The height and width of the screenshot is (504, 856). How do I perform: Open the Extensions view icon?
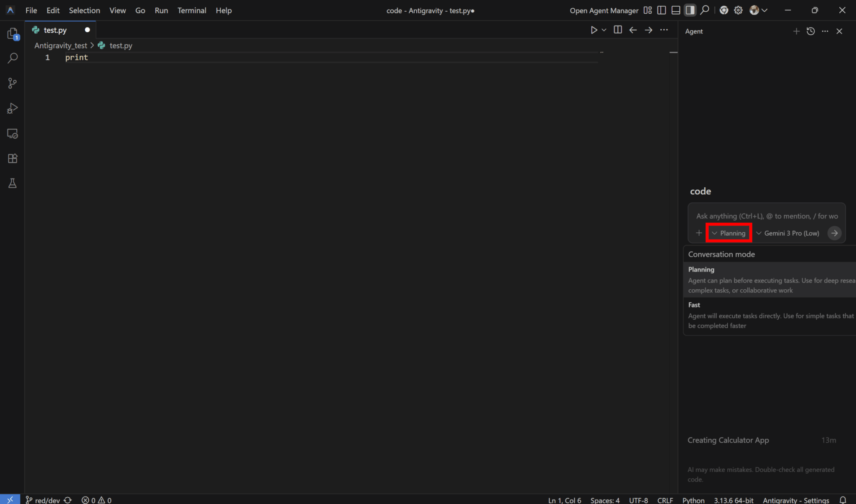click(13, 158)
